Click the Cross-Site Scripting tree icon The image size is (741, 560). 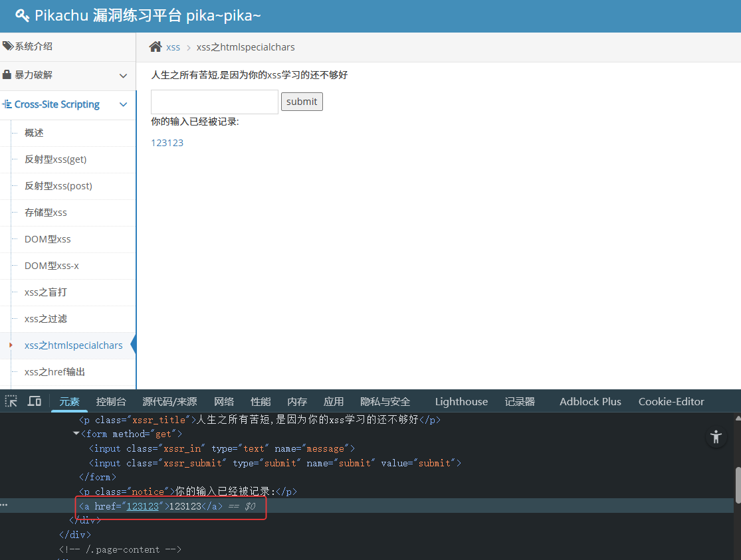click(7, 104)
